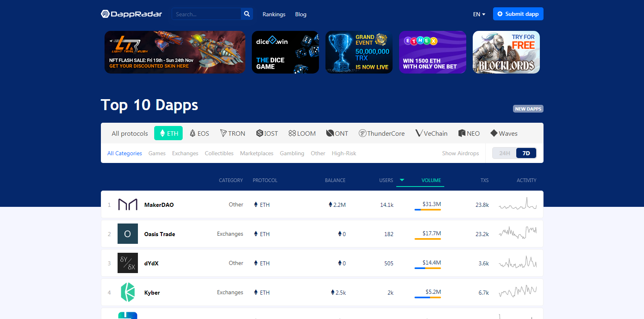Viewport: 644px width, 319px height.
Task: Open MakerDAO activity sparkline chart
Action: pos(518,203)
